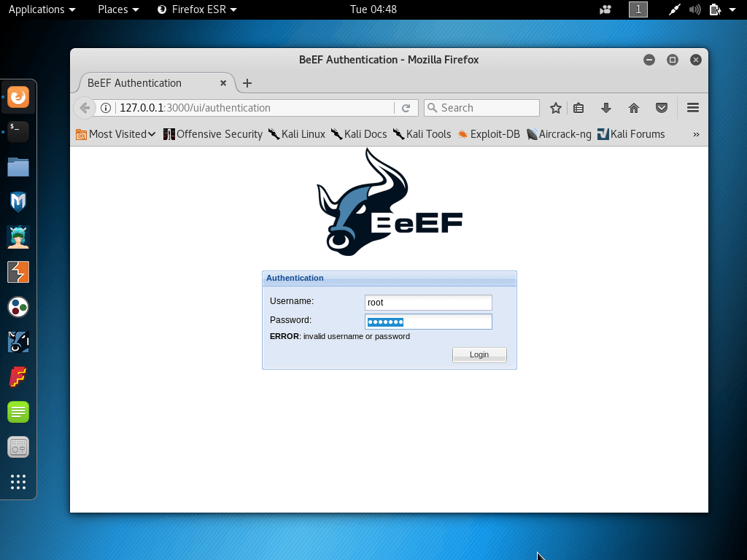Open Kali Docs bookmark
This screenshot has width=747, height=560.
[x=359, y=134]
